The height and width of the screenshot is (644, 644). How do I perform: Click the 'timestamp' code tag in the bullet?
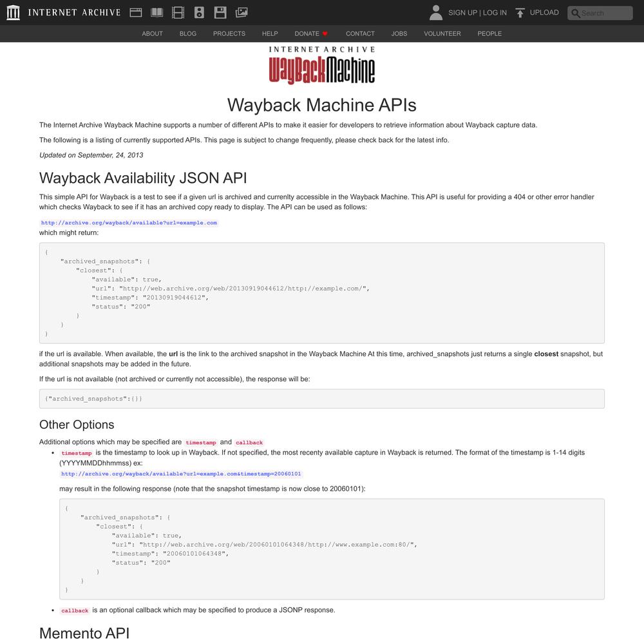coord(77,453)
